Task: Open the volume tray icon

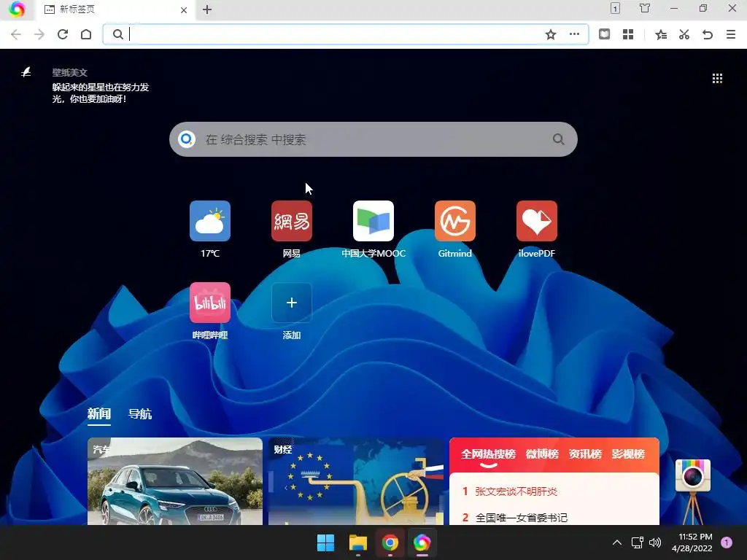Action: click(656, 542)
